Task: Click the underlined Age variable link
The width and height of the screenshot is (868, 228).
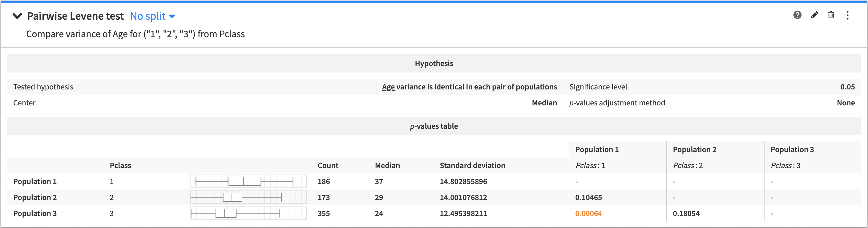Action: click(388, 87)
